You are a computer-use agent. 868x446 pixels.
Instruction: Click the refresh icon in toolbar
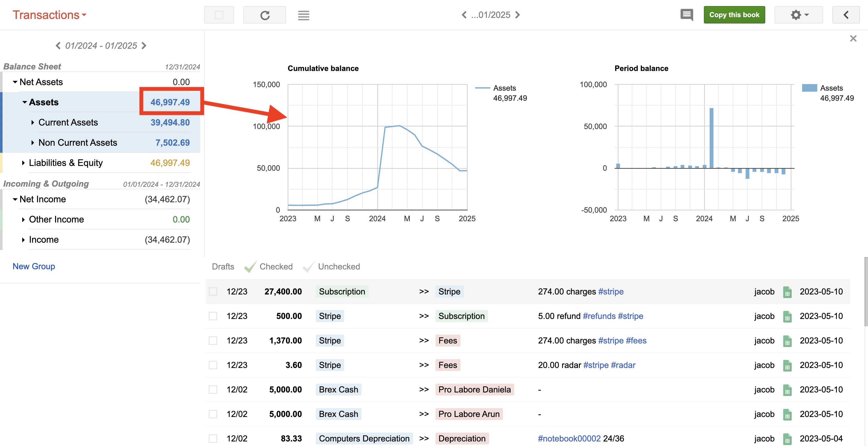(265, 15)
